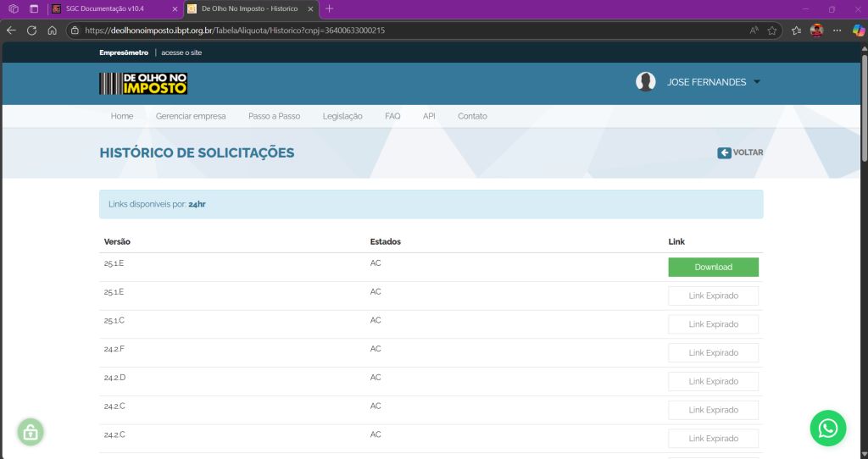Open the API menu item

click(429, 116)
